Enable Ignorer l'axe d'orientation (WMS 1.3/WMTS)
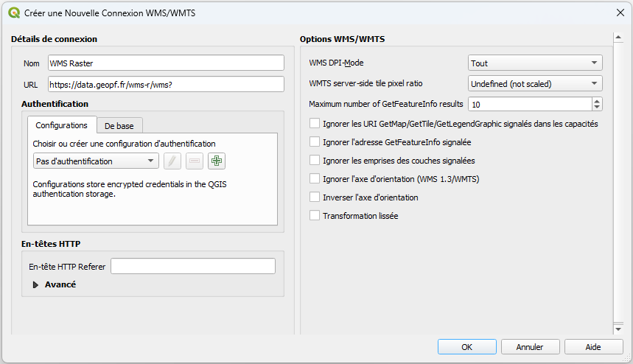Screen dimensions: 633x364 tap(315, 179)
